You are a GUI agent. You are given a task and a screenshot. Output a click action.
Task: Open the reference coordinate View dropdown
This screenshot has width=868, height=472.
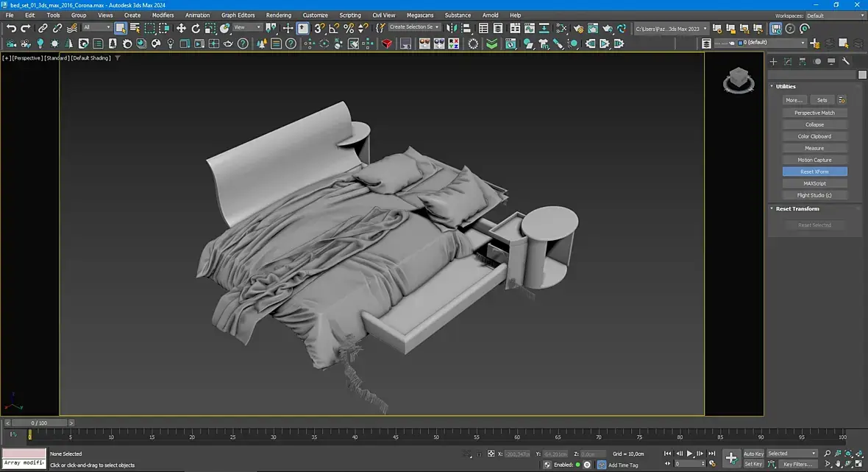click(247, 28)
